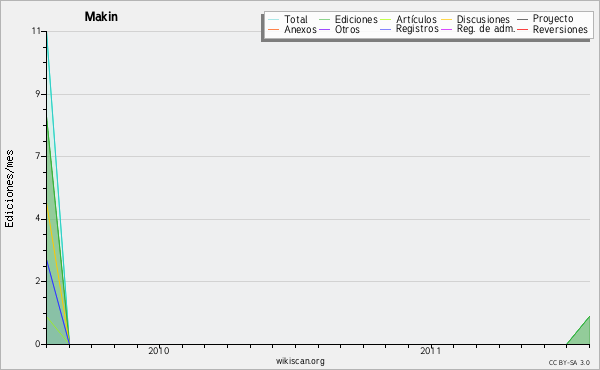The image size is (600, 370).
Task: Click the chart title Makin
Action: (x=101, y=17)
